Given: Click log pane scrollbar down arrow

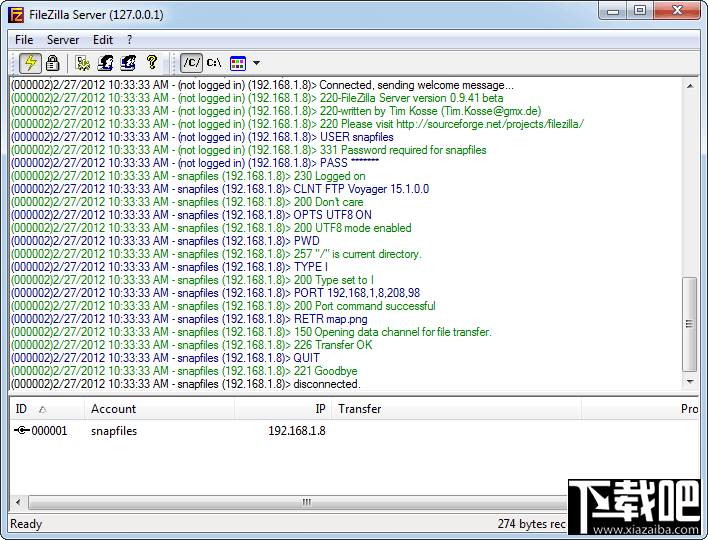Looking at the screenshot, I should point(690,382).
